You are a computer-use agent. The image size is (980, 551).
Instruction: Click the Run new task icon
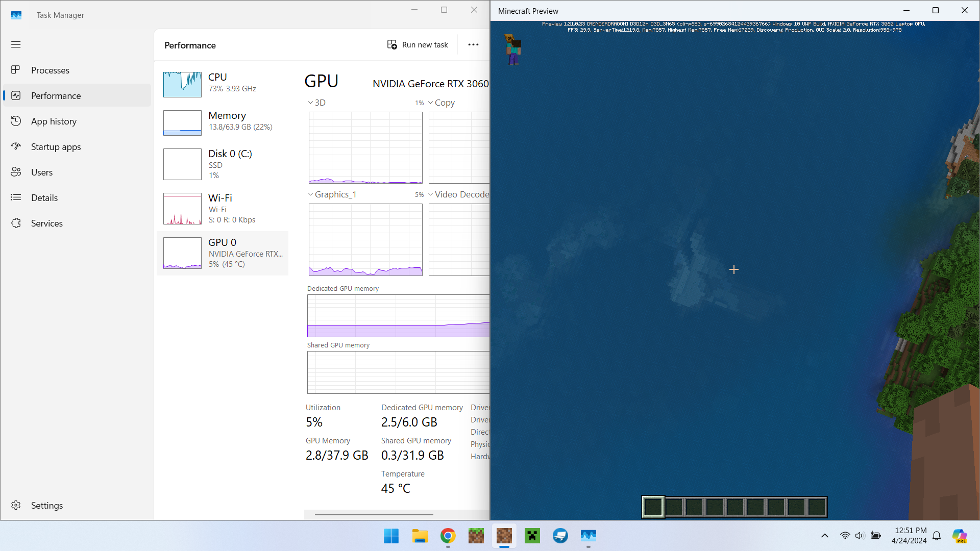(392, 45)
